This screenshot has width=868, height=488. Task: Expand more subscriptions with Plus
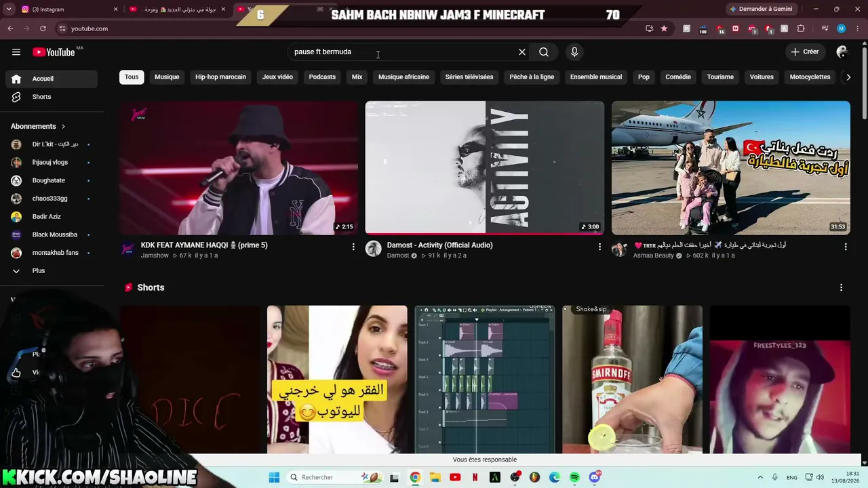(x=52, y=270)
